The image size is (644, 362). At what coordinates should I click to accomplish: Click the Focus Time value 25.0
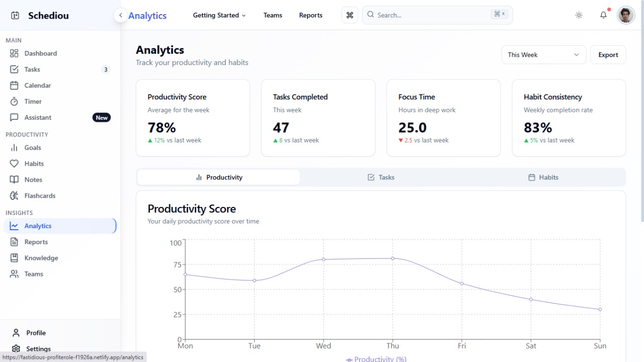[x=413, y=127]
